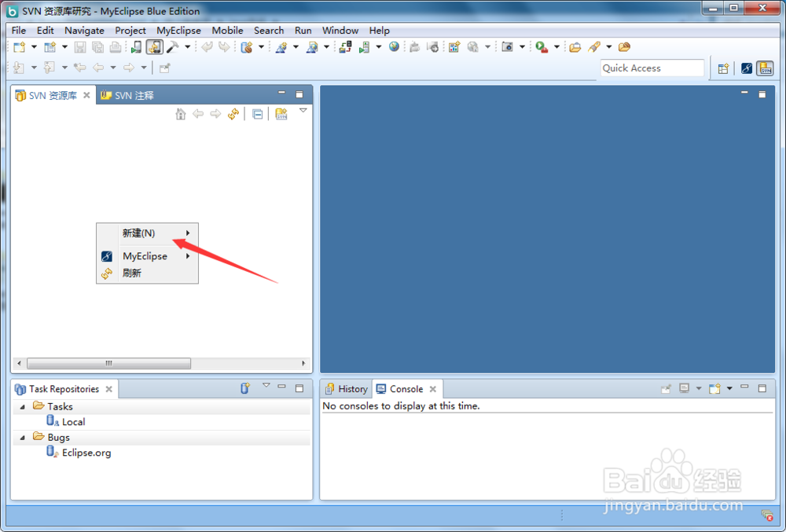This screenshot has width=786, height=532.
Task: Open the Navigate menu
Action: pos(84,31)
